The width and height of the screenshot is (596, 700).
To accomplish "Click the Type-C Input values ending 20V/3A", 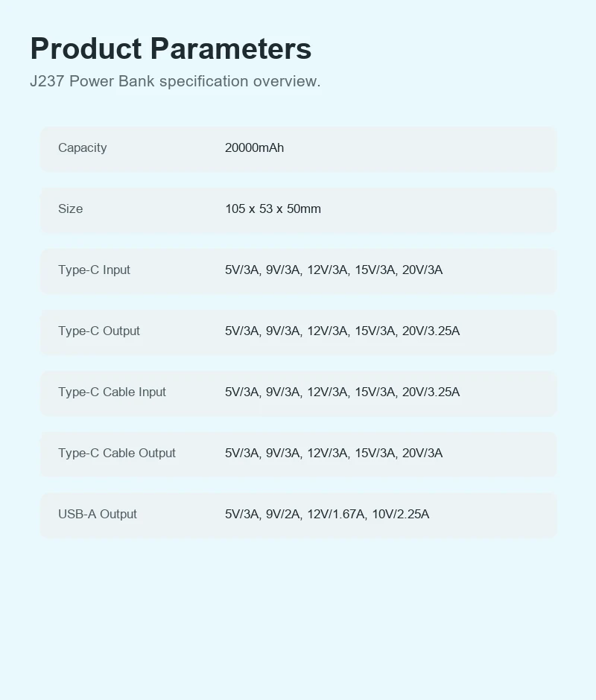I will pyautogui.click(x=334, y=270).
